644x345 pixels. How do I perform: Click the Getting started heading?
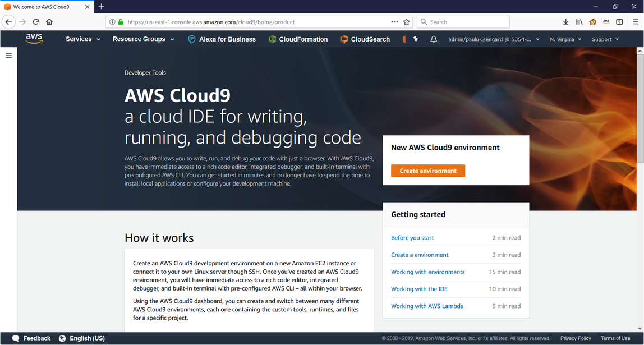[x=418, y=214]
